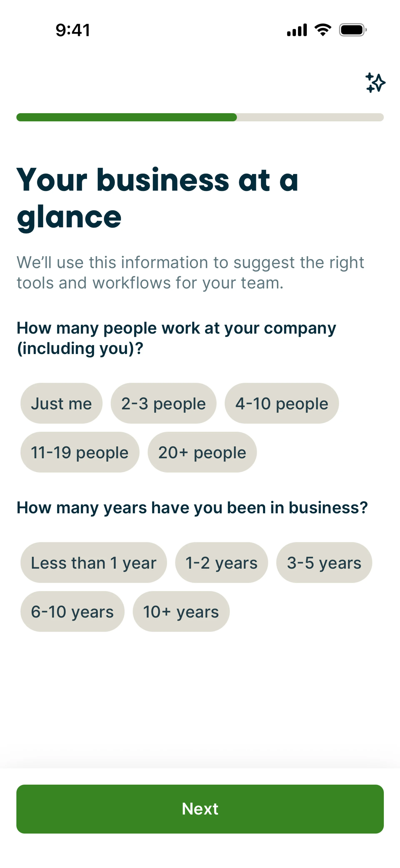Tap the cellular signal bars icon
This screenshot has width=400, height=868.
[x=297, y=30]
